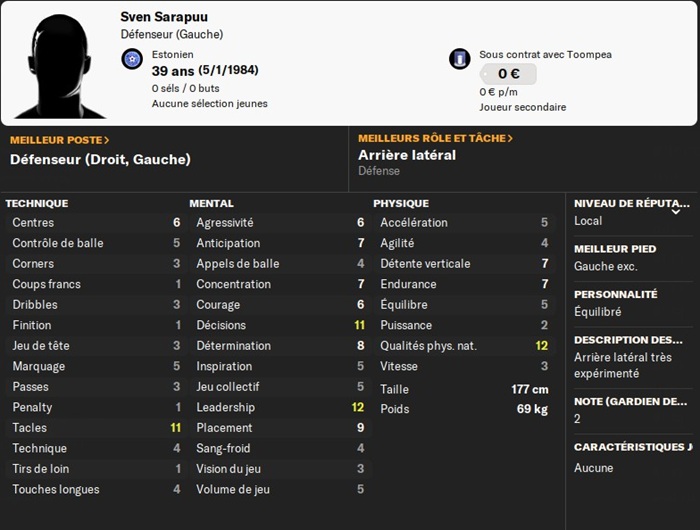Open the player silhouette portrait
The width and height of the screenshot is (700, 530).
(60, 66)
